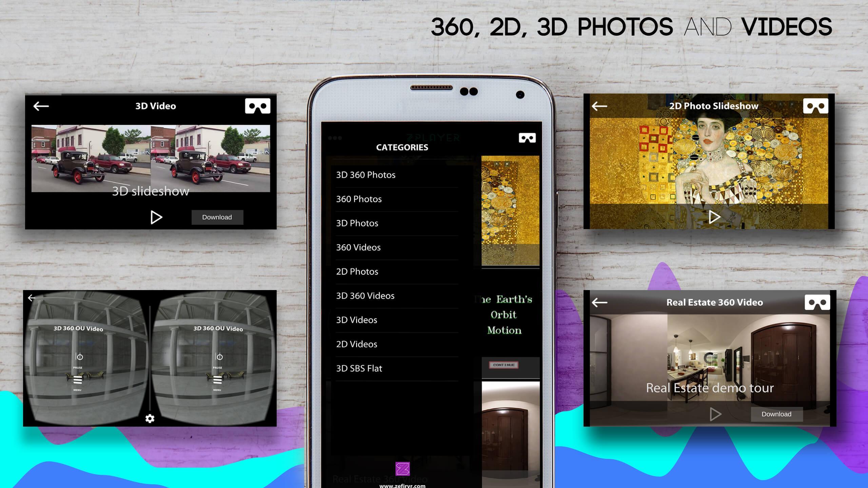Click Download button on Real Estate 360 Video
Viewport: 868px width, 488px height.
click(775, 413)
